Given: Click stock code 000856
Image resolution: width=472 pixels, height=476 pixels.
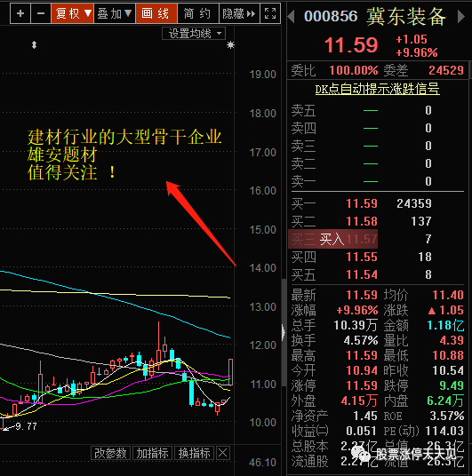Looking at the screenshot, I should [331, 16].
